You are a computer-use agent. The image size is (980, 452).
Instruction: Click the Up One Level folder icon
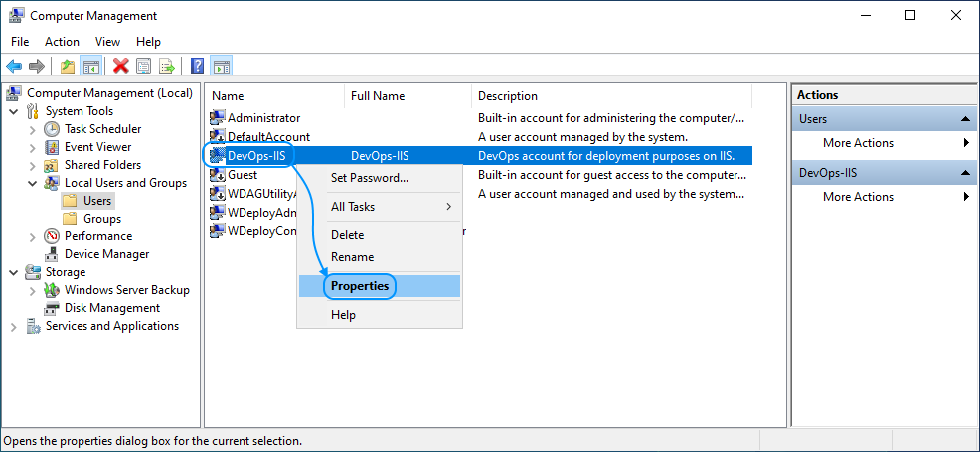click(68, 65)
